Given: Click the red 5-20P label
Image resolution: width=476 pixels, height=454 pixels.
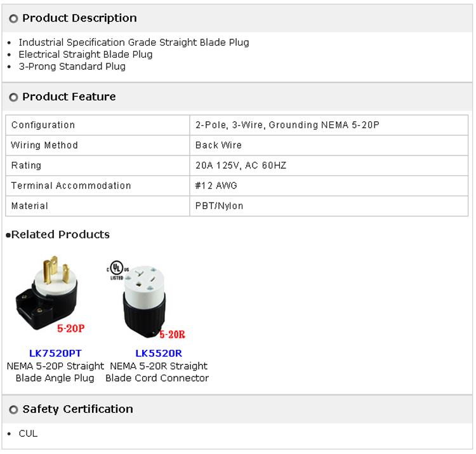Looking at the screenshot, I should pyautogui.click(x=70, y=329).
